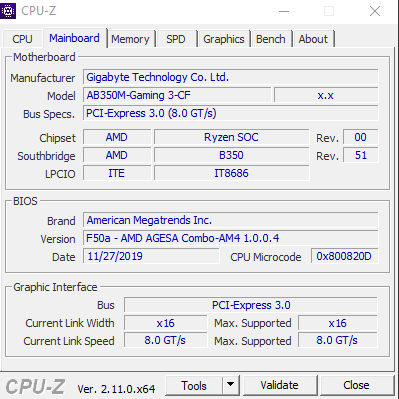
Task: Switch to the Bench tab
Action: coord(271,39)
